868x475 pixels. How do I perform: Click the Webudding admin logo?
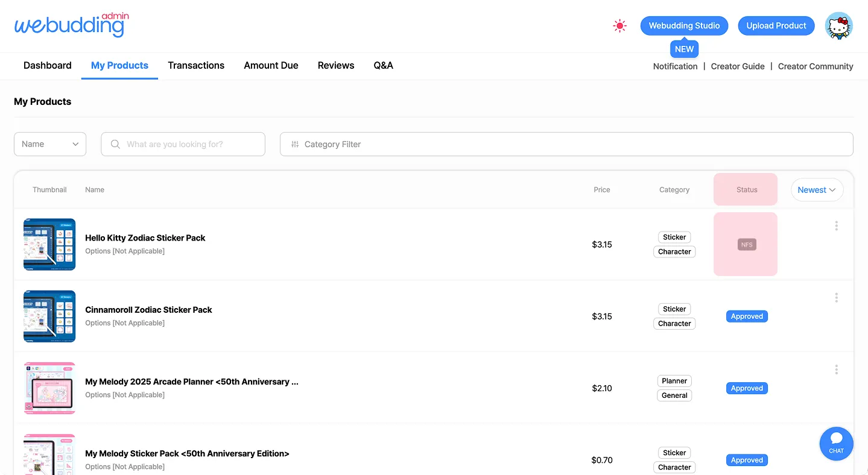click(71, 25)
